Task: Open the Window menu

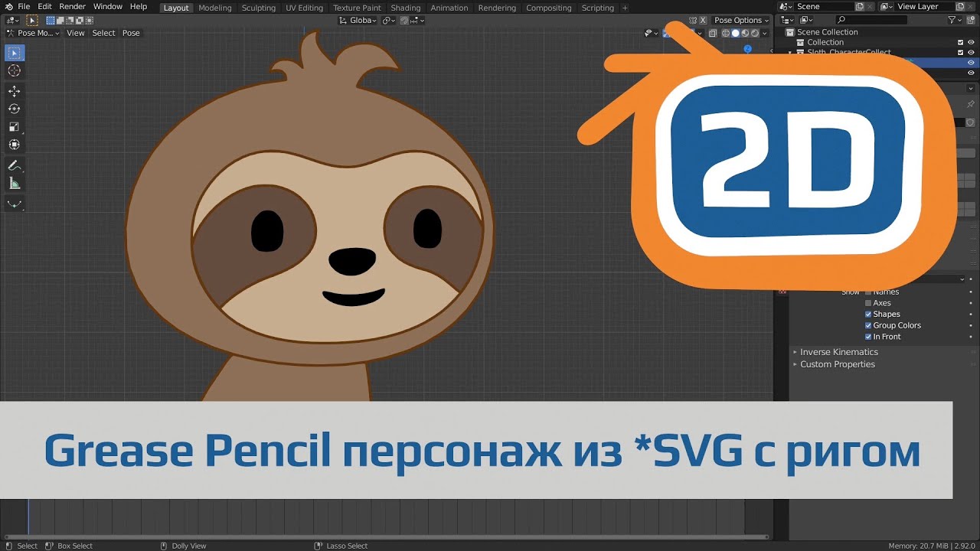Action: click(108, 7)
